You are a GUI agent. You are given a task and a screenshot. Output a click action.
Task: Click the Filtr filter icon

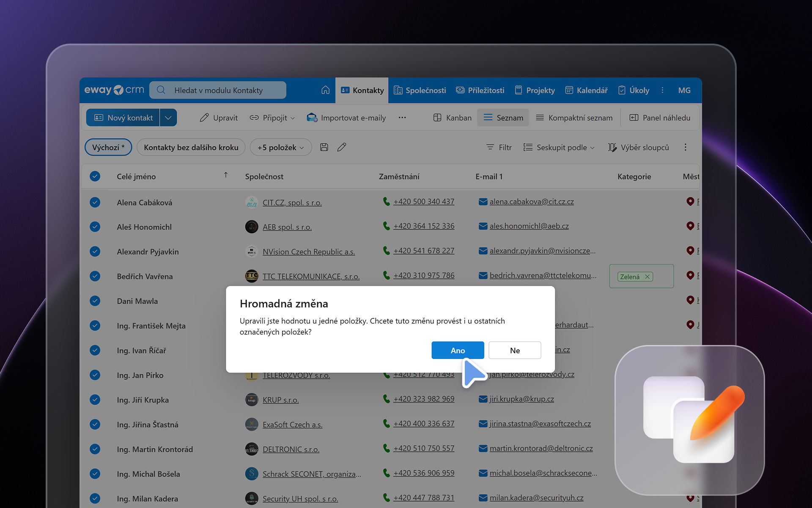pyautogui.click(x=490, y=147)
